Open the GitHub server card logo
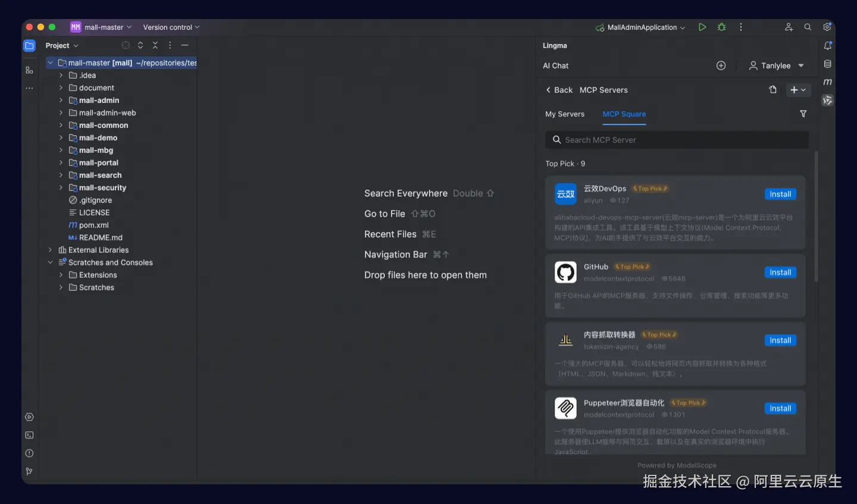 tap(565, 272)
